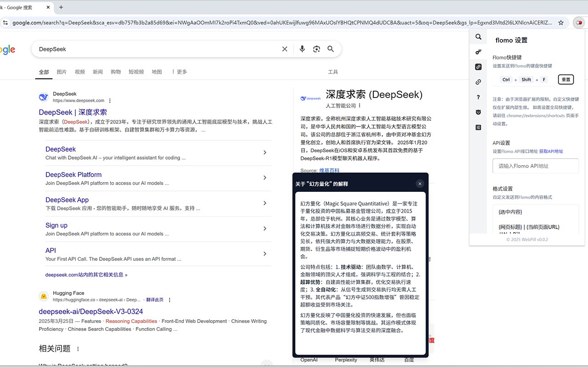Open the question mark help section
Image resolution: width=588 pixels, height=368 pixels.
pyautogui.click(x=478, y=98)
